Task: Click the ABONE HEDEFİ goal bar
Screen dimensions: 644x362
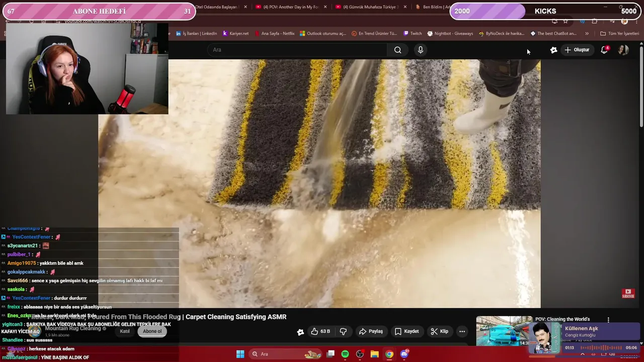Action: pyautogui.click(x=99, y=11)
